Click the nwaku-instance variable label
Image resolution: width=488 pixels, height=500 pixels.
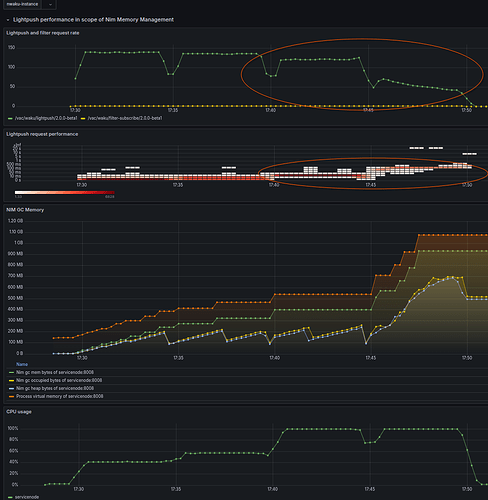click(x=22, y=4)
